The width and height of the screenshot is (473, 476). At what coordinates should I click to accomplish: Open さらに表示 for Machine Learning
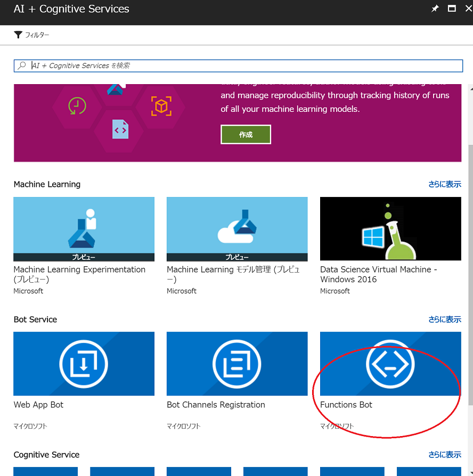pos(445,184)
